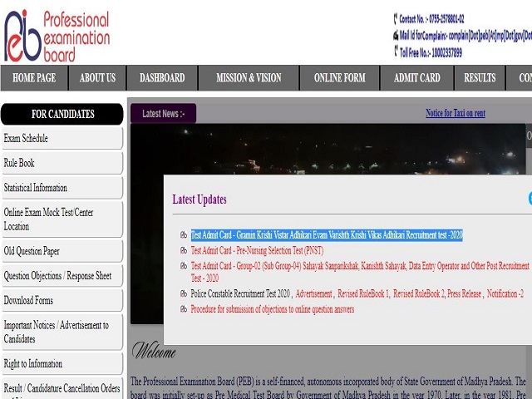Viewport: 532px width, 399px height.
Task: Open Test Admit Card Pre-Nursing Selection Test link
Action: pyautogui.click(x=257, y=250)
